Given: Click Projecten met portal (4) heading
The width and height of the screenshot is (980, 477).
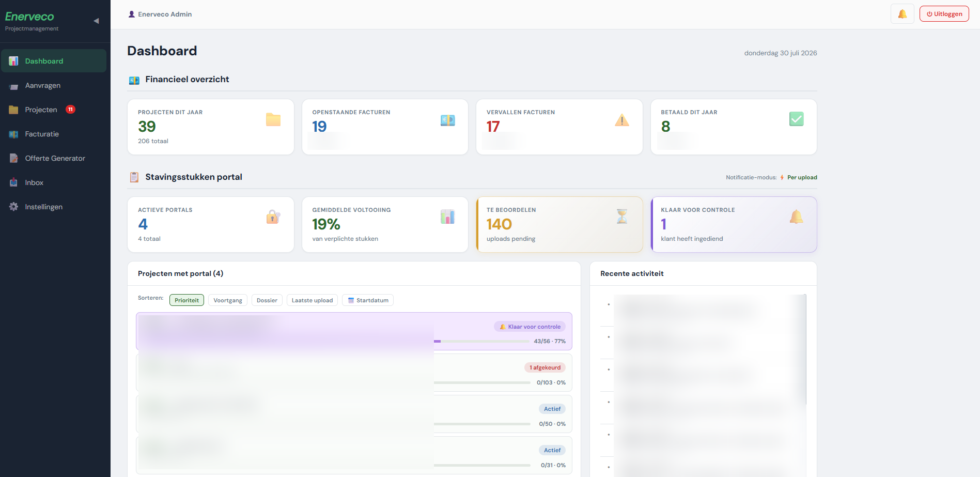Looking at the screenshot, I should pos(180,273).
